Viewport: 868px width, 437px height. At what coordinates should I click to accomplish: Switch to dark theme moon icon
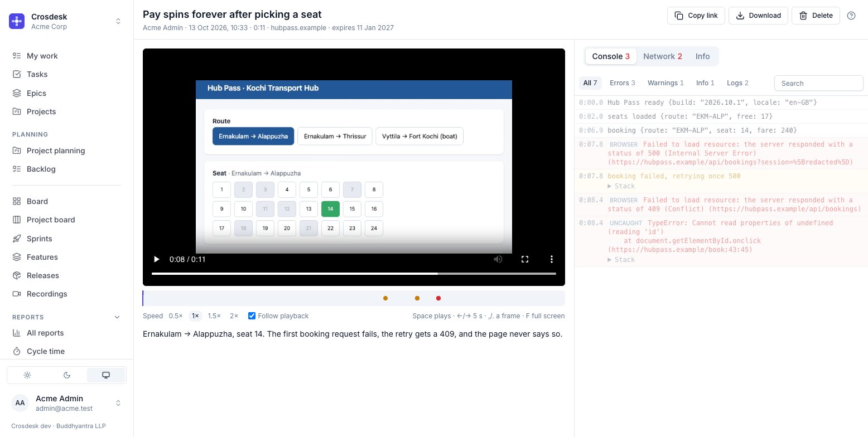click(67, 375)
